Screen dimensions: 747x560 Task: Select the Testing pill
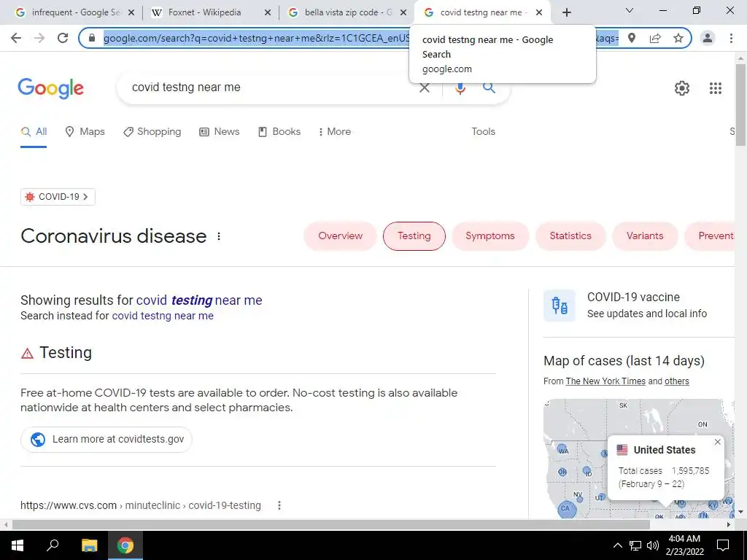coord(414,236)
